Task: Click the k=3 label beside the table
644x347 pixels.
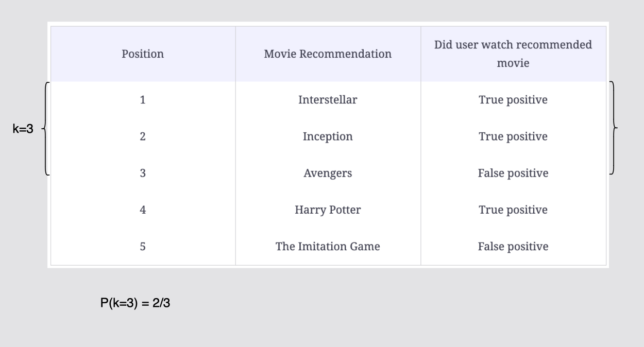Action: point(23,129)
